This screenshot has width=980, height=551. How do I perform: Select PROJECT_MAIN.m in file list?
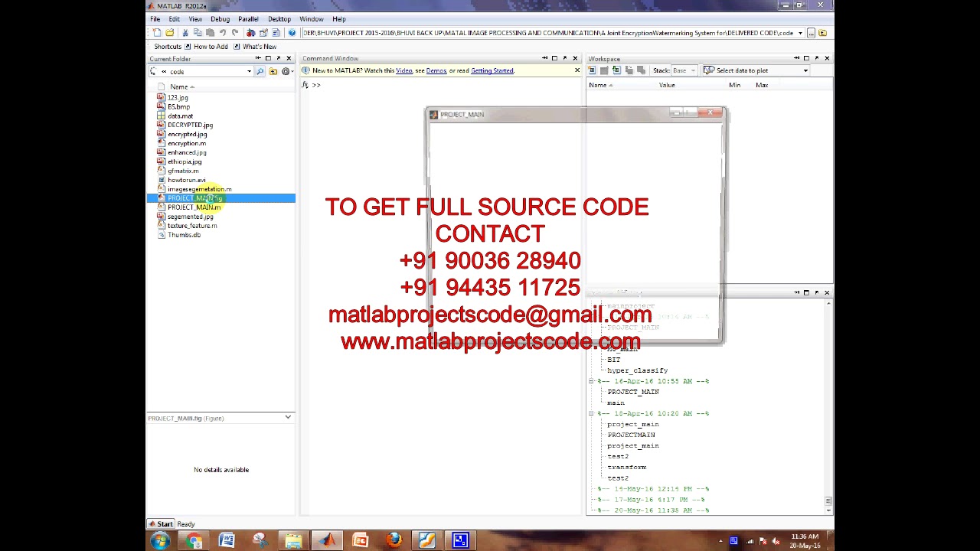click(x=194, y=207)
